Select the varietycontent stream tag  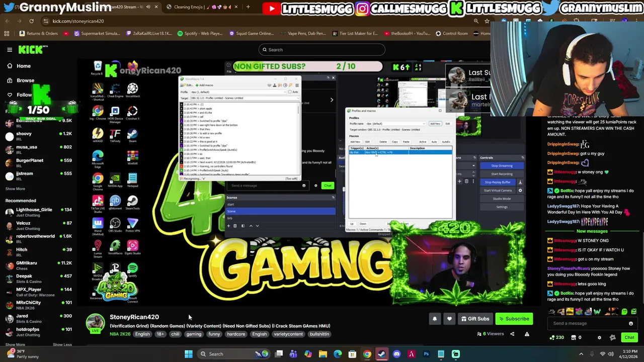288,334
